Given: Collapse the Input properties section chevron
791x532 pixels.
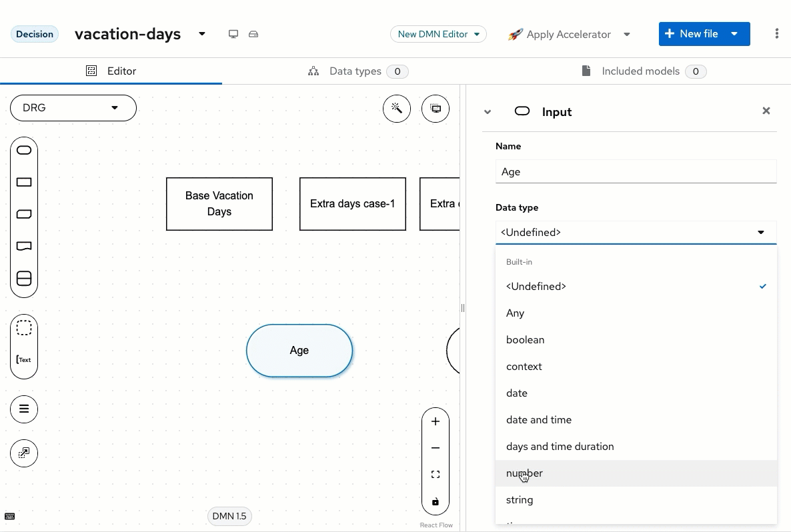Looking at the screenshot, I should point(488,112).
